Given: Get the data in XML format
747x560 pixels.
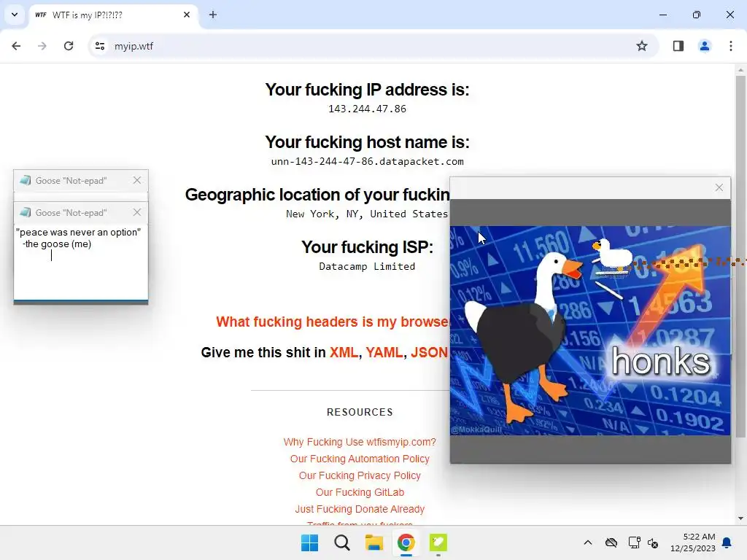Looking at the screenshot, I should click(344, 352).
